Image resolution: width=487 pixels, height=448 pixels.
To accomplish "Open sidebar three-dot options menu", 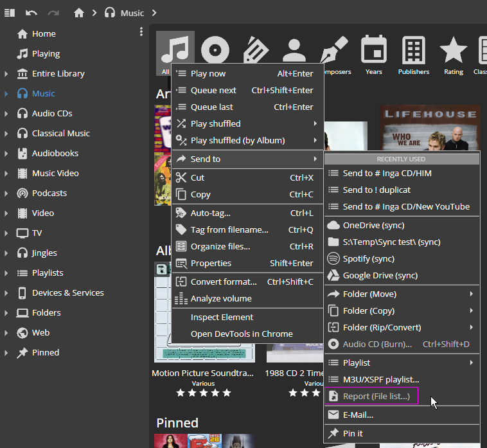I will pyautogui.click(x=141, y=31).
